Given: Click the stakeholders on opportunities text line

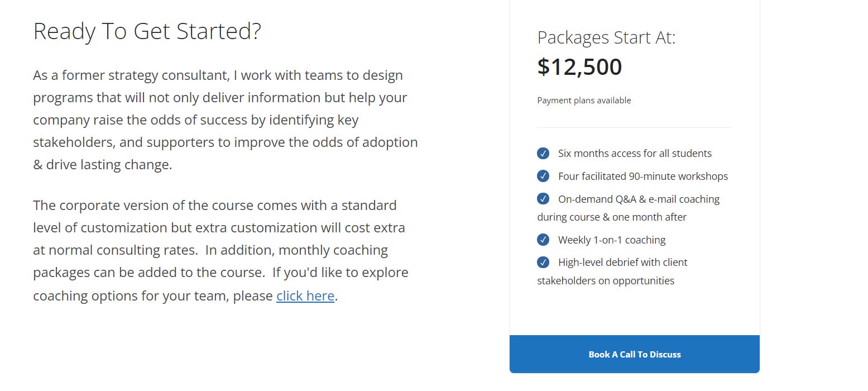Looking at the screenshot, I should (x=606, y=280).
